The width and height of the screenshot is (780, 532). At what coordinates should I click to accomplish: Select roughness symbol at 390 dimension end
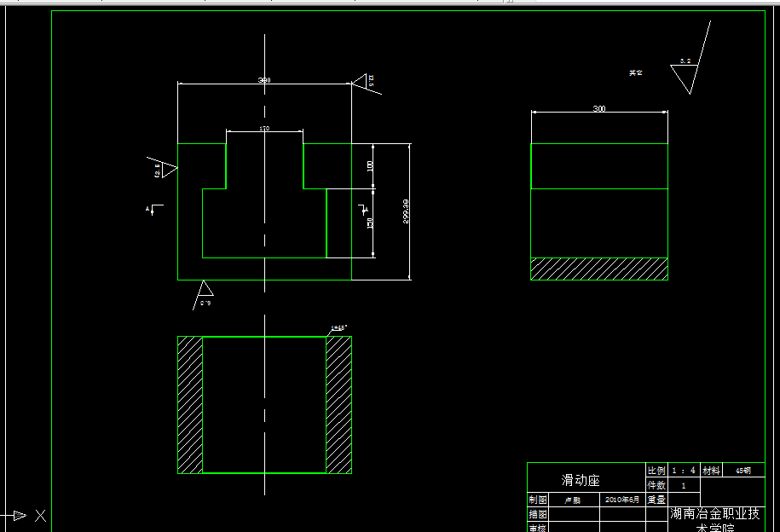click(x=367, y=84)
